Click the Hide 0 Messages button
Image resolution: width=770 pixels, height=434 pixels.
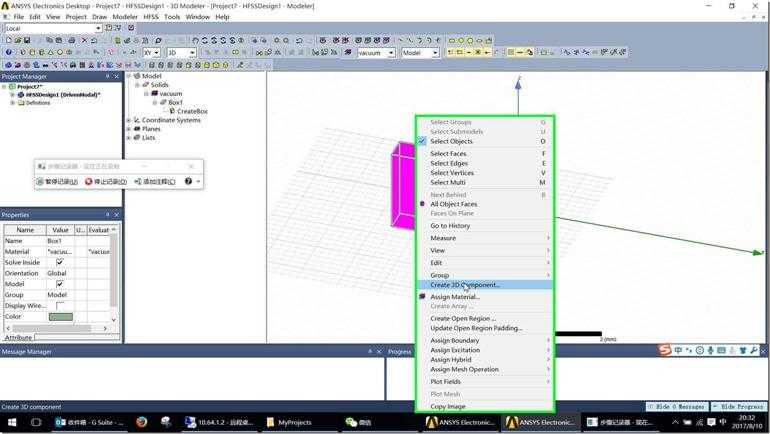pyautogui.click(x=677, y=407)
